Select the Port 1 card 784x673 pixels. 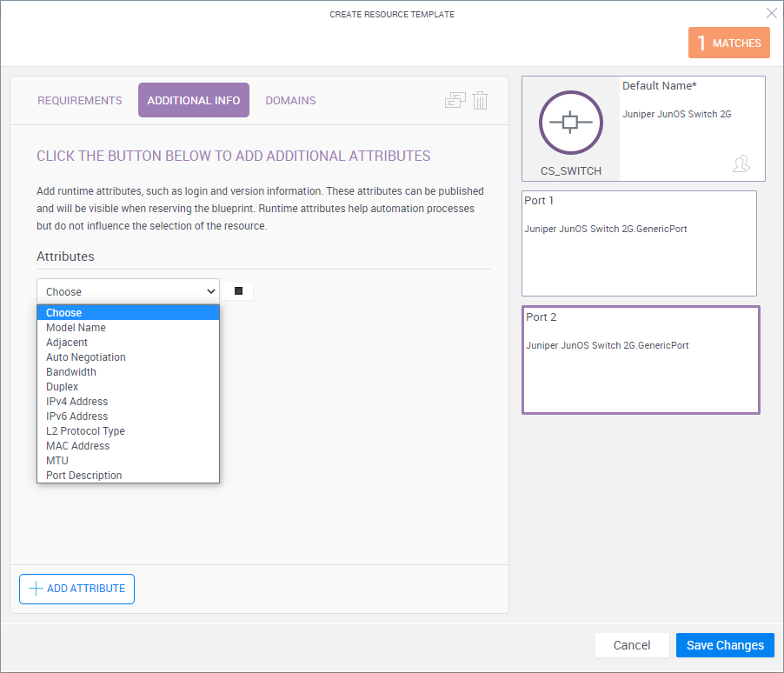tap(639, 243)
